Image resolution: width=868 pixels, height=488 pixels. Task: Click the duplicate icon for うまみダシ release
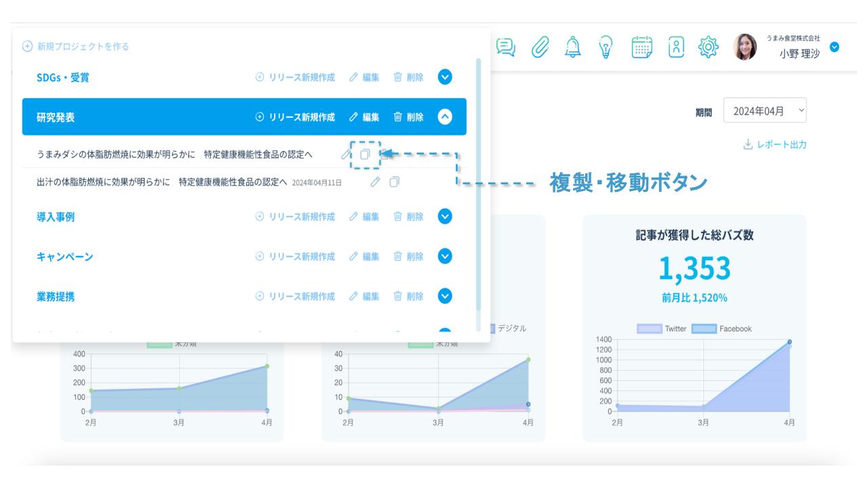pyautogui.click(x=365, y=155)
